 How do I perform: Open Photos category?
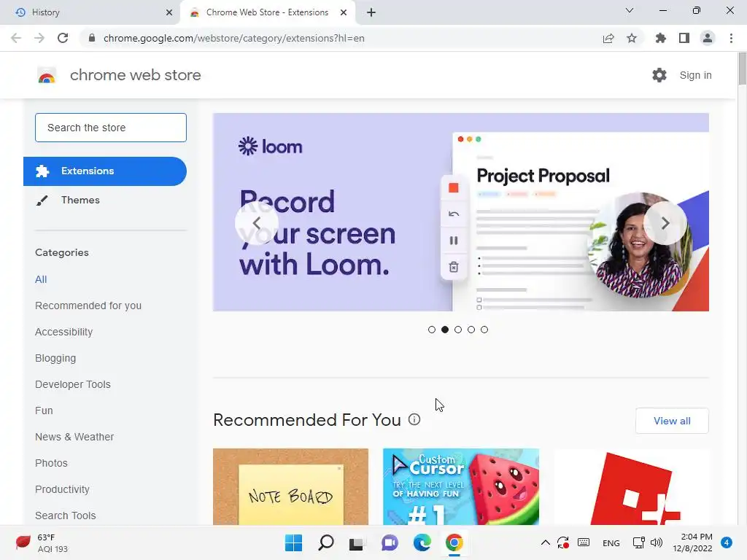pos(52,463)
